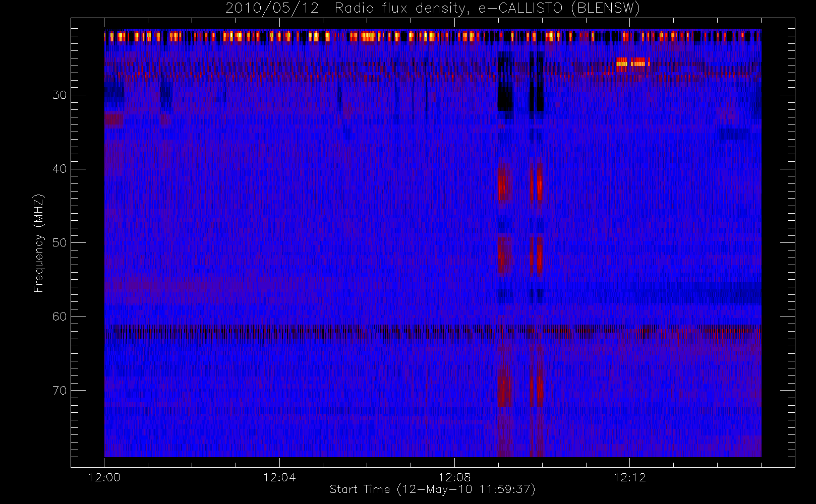Click the '12:08' time tick label
816x504 pixels.
pyautogui.click(x=454, y=477)
